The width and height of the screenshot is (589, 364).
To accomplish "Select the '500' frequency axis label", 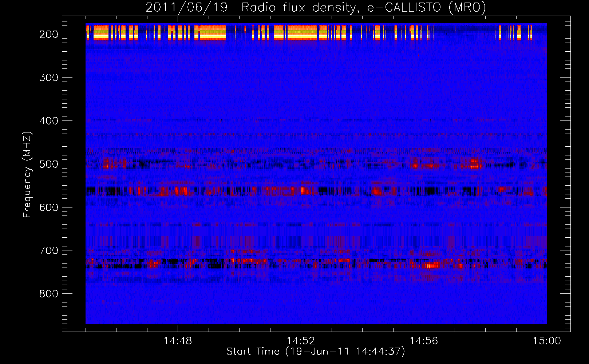I will (49, 164).
